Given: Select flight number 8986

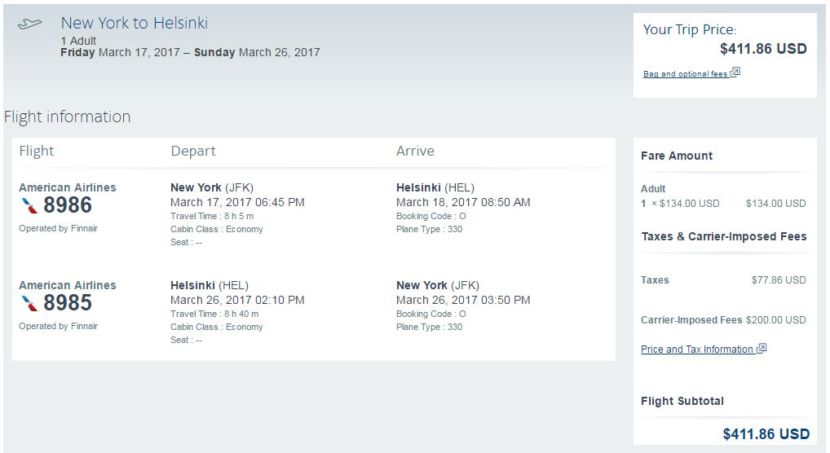Looking at the screenshot, I should [67, 206].
